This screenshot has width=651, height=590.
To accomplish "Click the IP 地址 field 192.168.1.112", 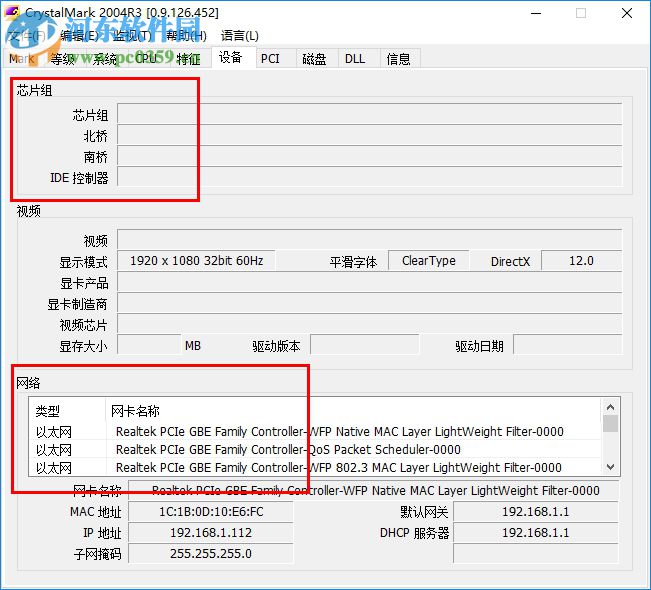I will point(211,532).
